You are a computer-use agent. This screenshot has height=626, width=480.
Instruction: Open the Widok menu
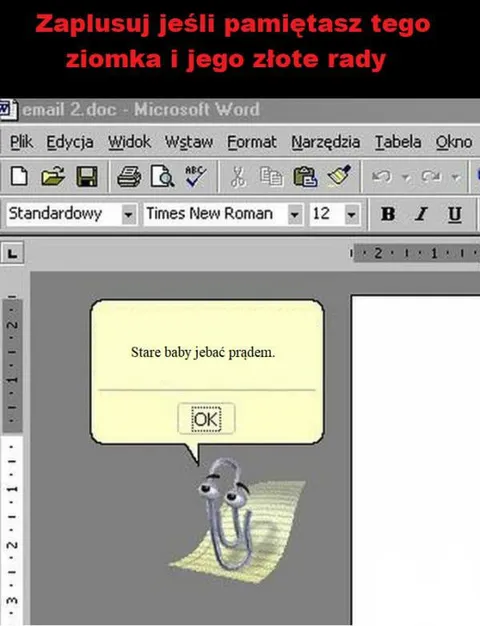point(129,142)
